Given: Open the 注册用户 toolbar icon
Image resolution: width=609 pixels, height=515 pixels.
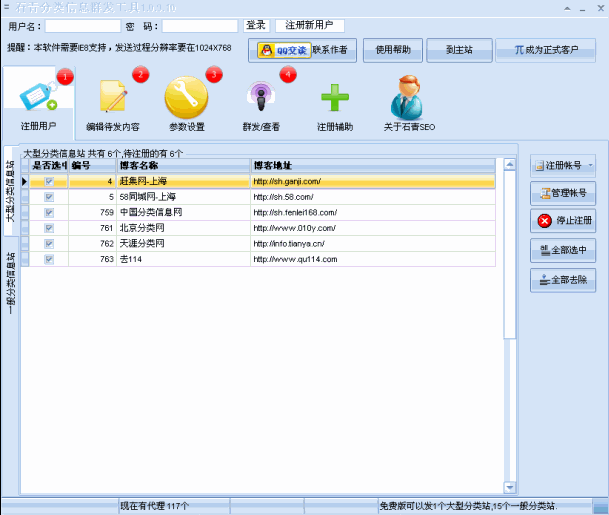Looking at the screenshot, I should pos(38,103).
